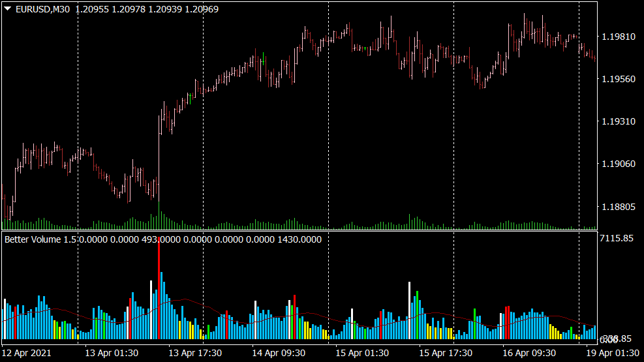Select the 13 Apr 01:30 time label

[112, 353]
